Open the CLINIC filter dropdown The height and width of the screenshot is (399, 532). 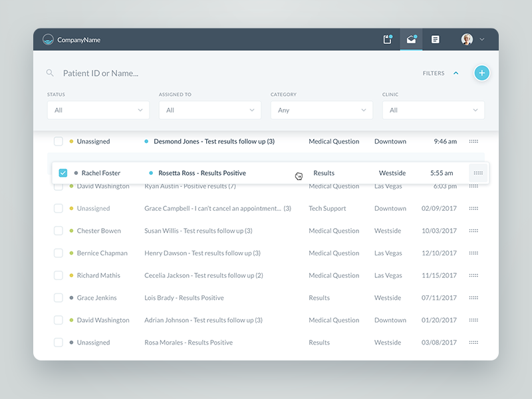pyautogui.click(x=433, y=110)
